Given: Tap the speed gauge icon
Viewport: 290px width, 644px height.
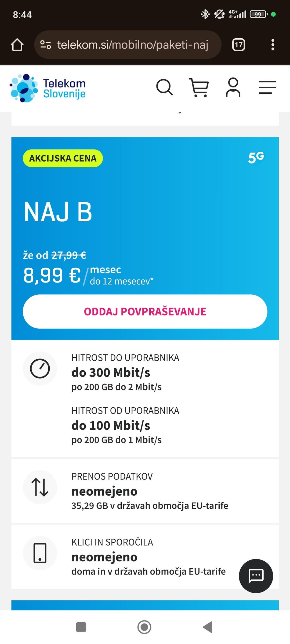Looking at the screenshot, I should [40, 369].
